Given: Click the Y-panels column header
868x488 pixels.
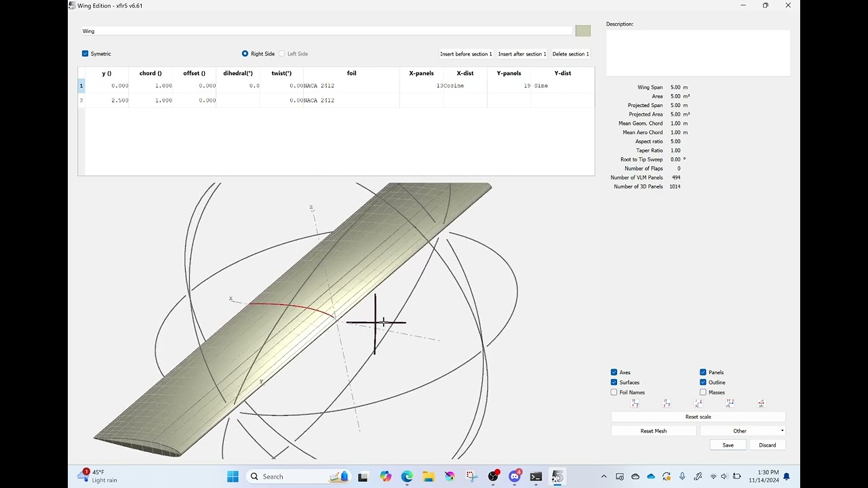Looking at the screenshot, I should click(x=509, y=73).
